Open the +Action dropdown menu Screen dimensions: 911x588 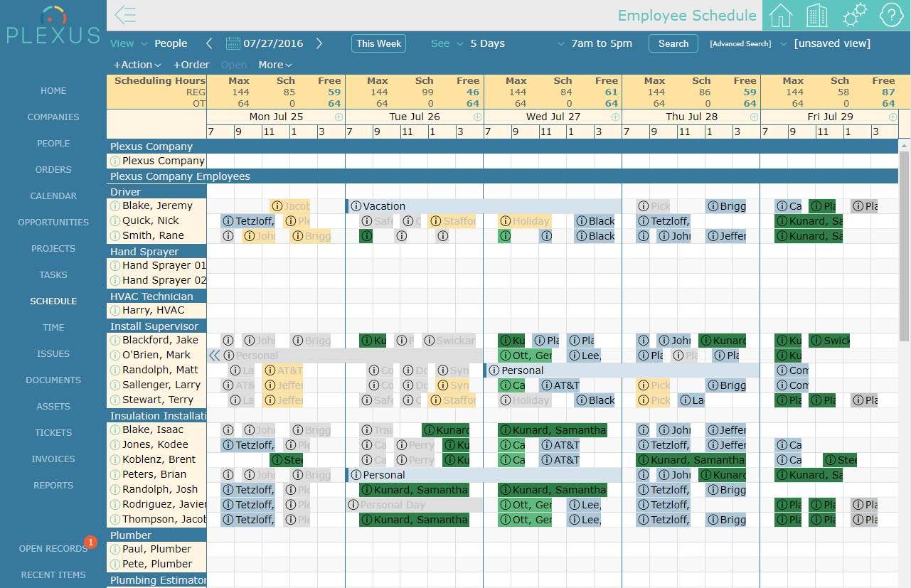pyautogui.click(x=137, y=65)
